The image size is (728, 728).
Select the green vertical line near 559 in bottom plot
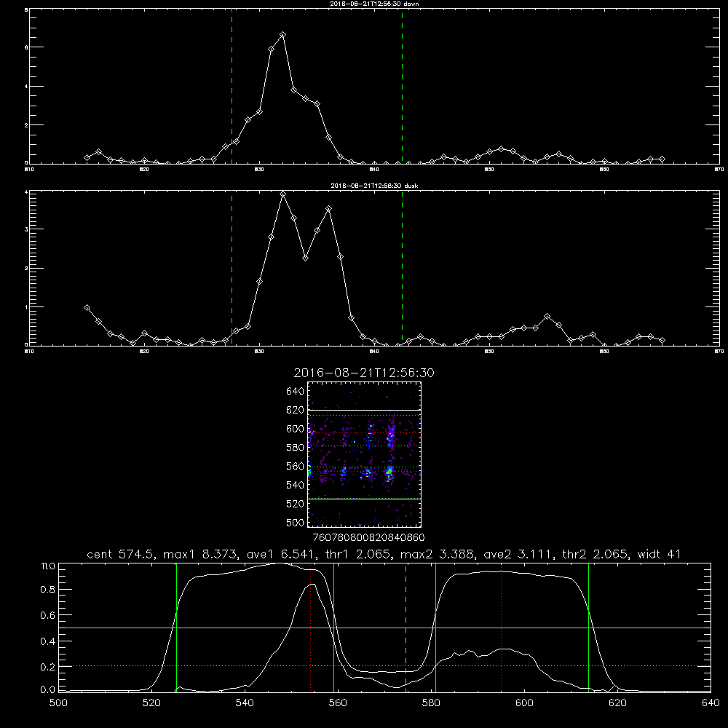(334, 628)
